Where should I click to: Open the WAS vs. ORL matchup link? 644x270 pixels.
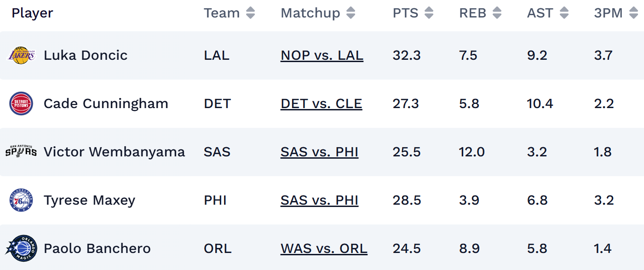(x=324, y=249)
